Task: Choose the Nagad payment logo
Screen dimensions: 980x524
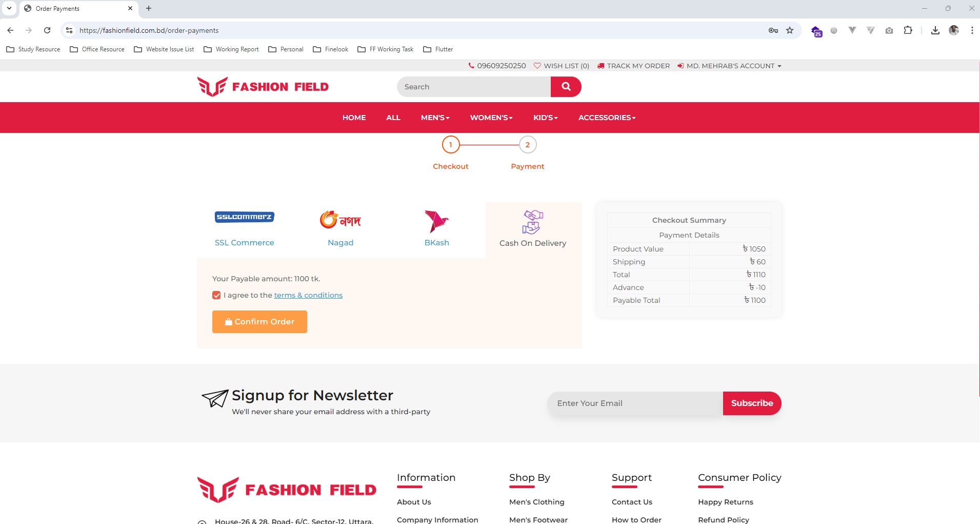Action: coord(341,220)
